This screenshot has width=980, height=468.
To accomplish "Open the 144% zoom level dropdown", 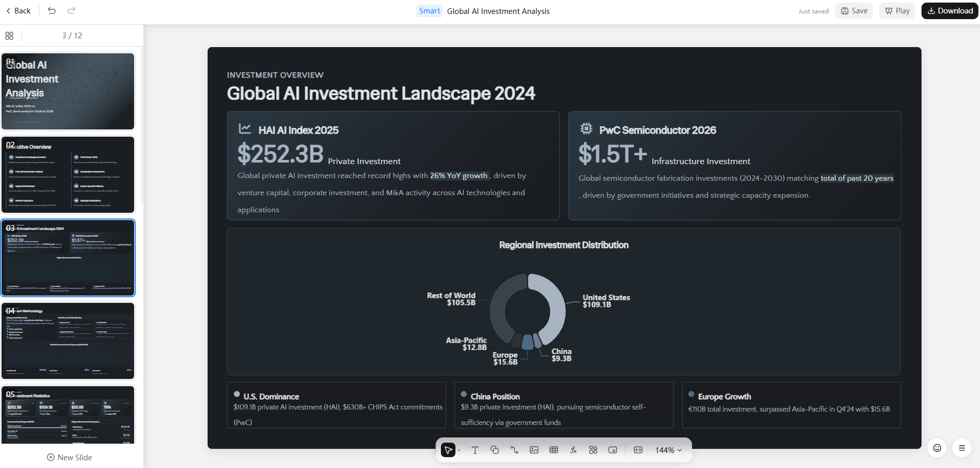I will (668, 450).
